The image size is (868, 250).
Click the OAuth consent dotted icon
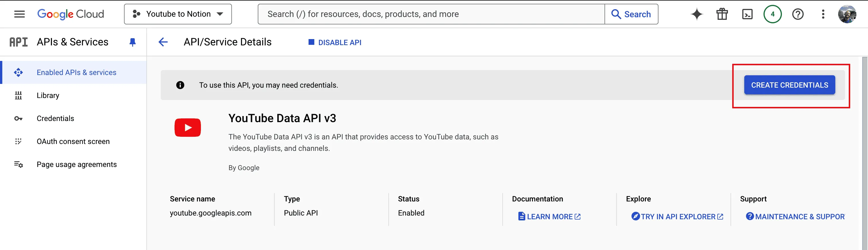click(x=19, y=141)
